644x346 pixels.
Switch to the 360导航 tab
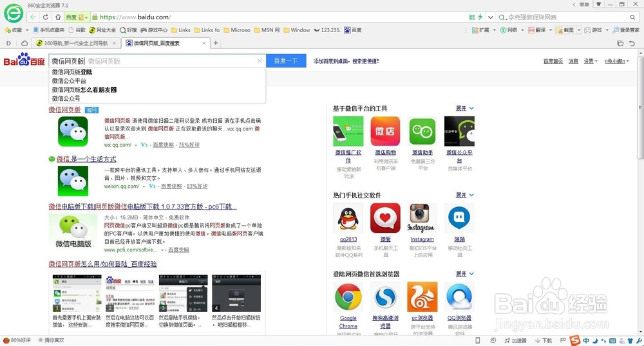pyautogui.click(x=75, y=43)
